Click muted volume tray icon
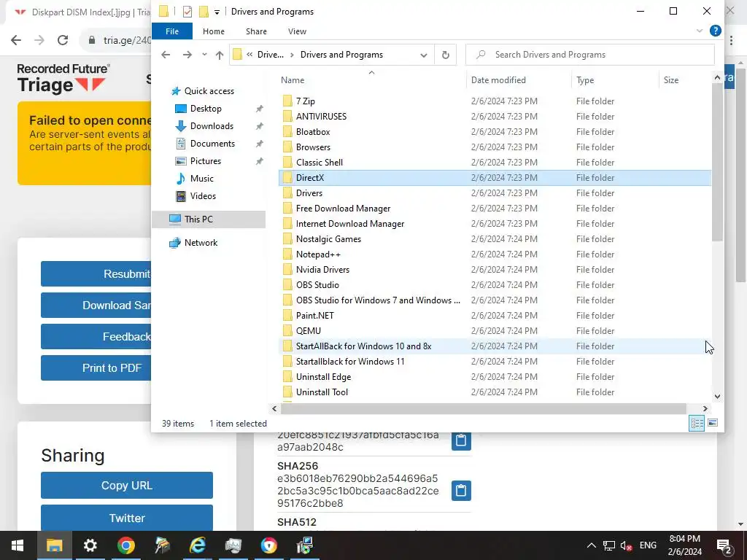747x560 pixels. point(626,545)
